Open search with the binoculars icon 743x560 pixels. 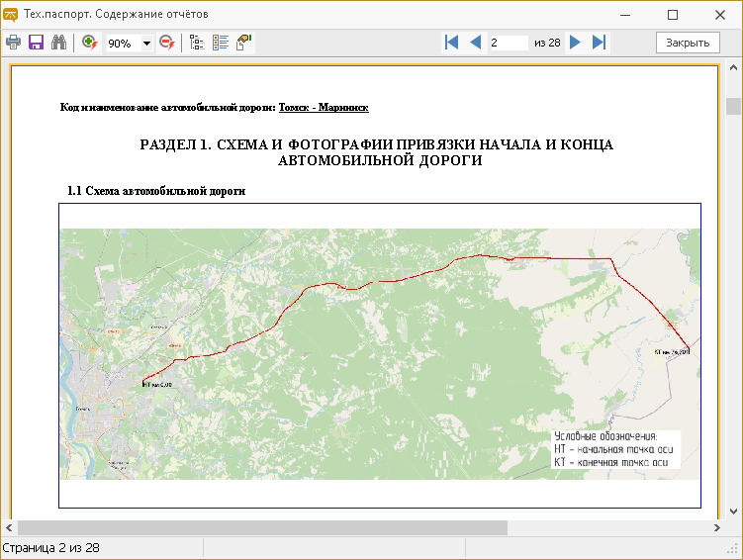pyautogui.click(x=58, y=43)
